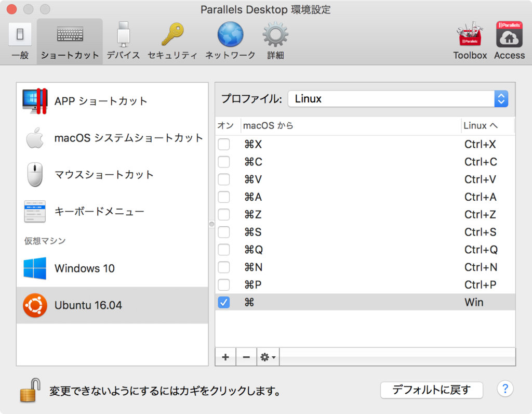Open Parallels Access
This screenshot has height=414, width=532.
click(509, 41)
